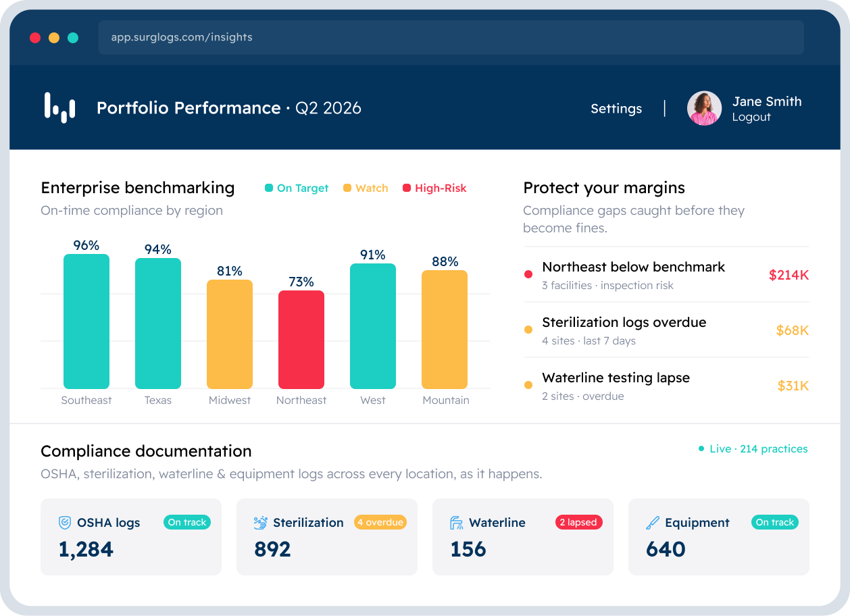This screenshot has height=616, width=850.
Task: Click the 156 Waterline count
Action: click(468, 550)
